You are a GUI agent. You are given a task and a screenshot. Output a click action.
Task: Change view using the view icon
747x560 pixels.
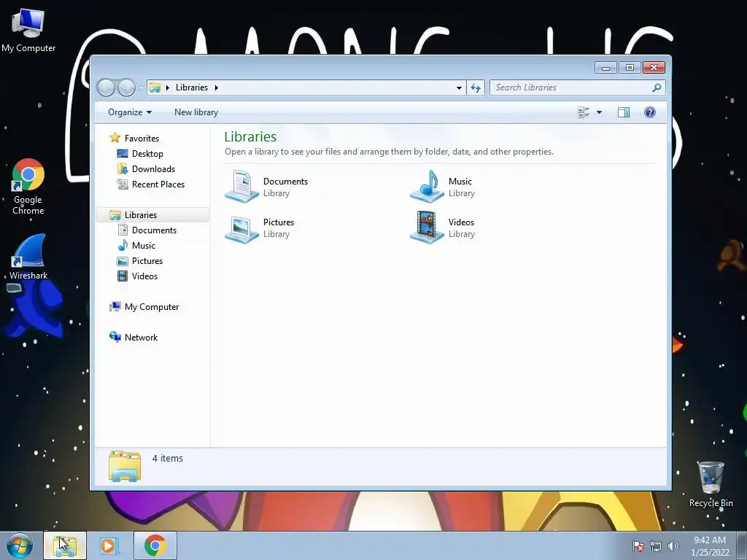coord(584,112)
